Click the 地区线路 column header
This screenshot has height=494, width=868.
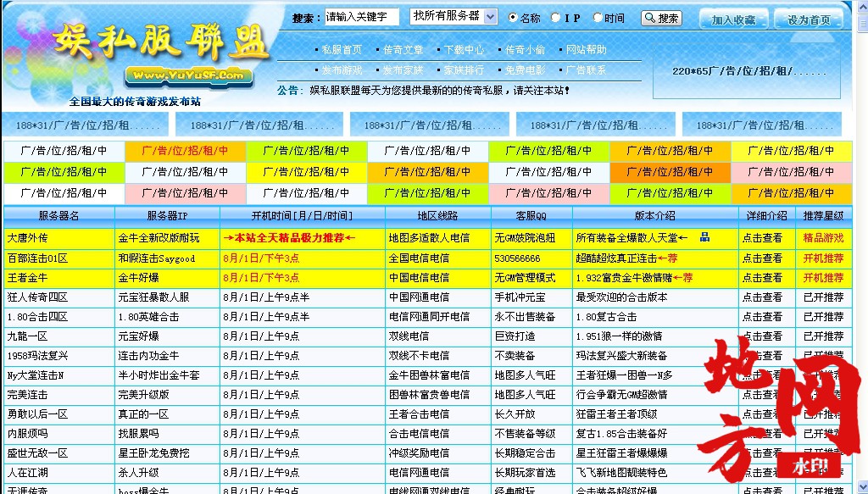(x=438, y=216)
